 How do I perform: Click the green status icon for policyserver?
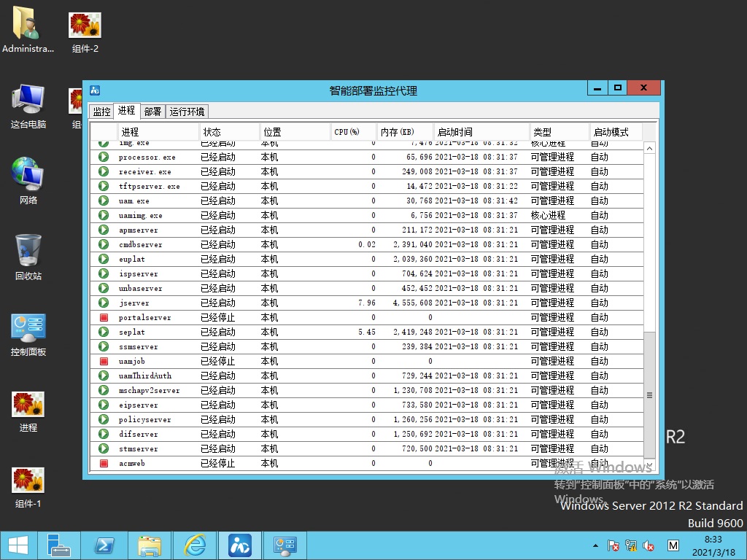104,419
